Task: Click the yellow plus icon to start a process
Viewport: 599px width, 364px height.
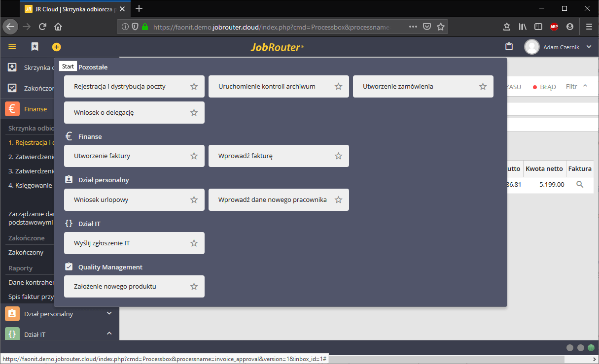Action: click(x=56, y=47)
